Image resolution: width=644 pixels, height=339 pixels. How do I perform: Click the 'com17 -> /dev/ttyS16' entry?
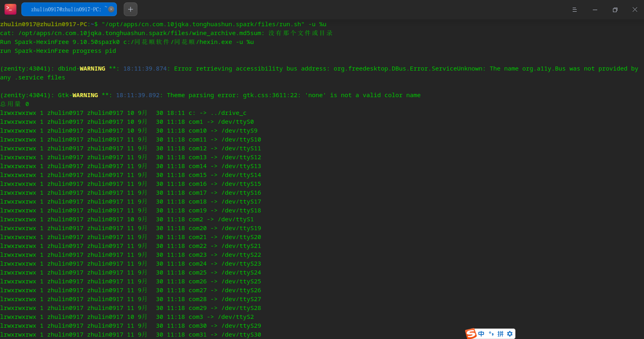pos(225,193)
